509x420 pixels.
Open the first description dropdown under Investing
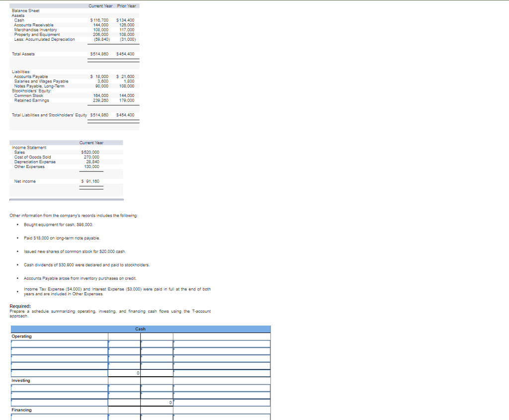pos(60,388)
